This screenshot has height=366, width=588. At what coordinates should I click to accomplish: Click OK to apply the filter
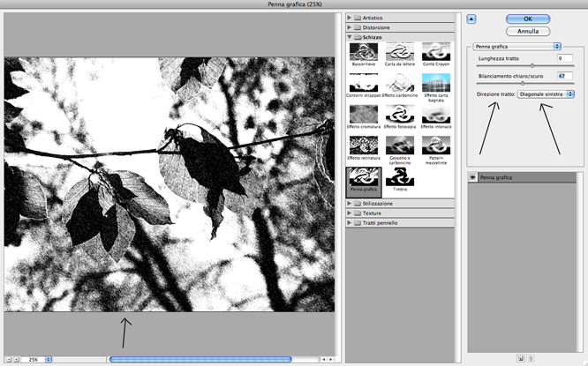pos(528,19)
